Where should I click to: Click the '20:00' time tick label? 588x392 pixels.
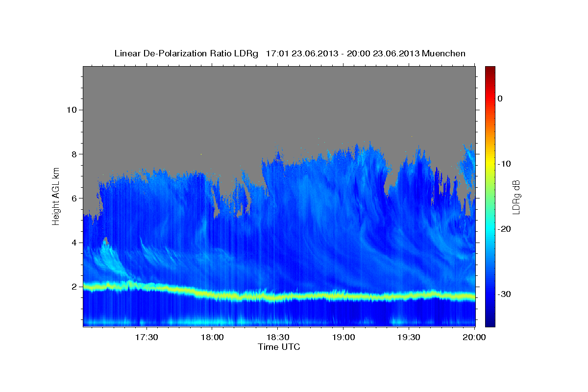[474, 337]
